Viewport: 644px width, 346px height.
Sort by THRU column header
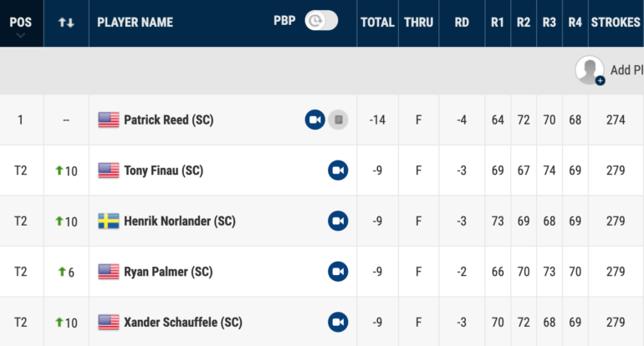(x=418, y=23)
